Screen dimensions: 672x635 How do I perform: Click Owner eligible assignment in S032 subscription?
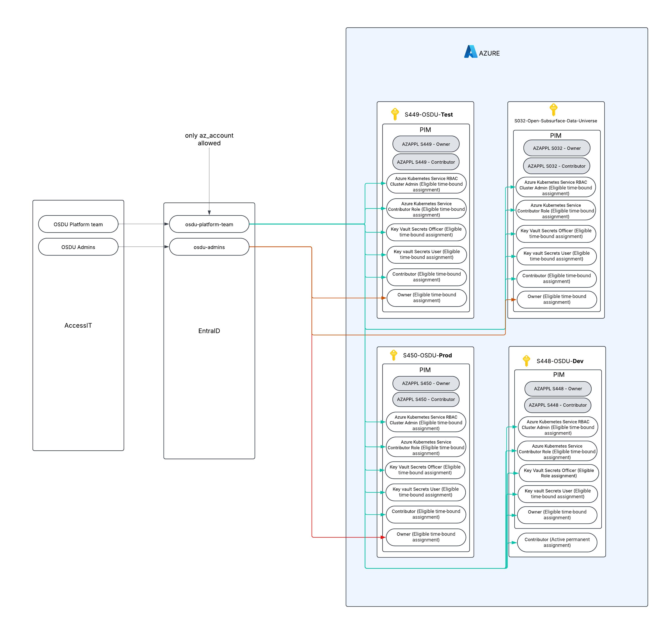(557, 300)
